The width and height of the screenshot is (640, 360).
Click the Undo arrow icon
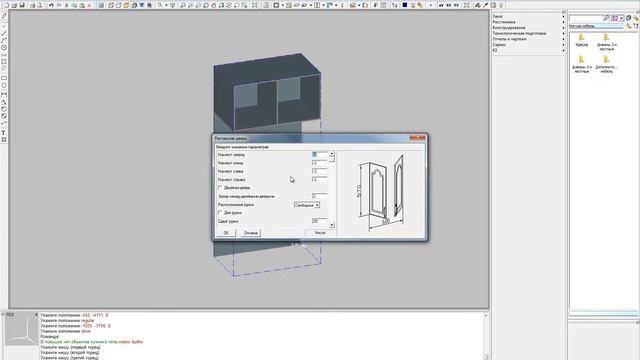(51, 5)
